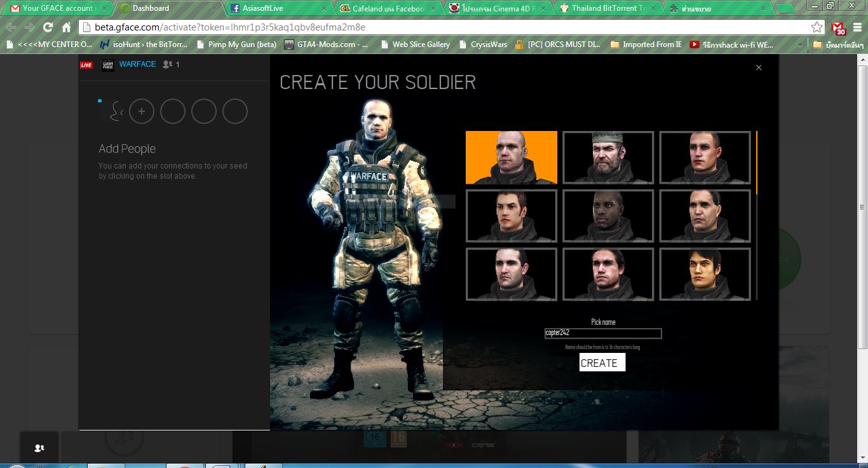Image resolution: width=868 pixels, height=468 pixels.
Task: Select the bottom-middle soldier face thumbnail
Action: point(608,274)
